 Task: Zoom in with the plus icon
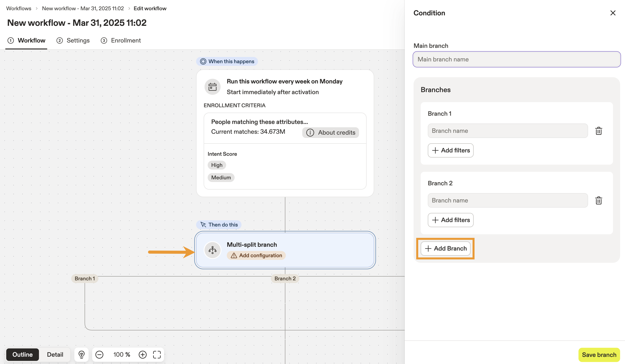click(142, 355)
